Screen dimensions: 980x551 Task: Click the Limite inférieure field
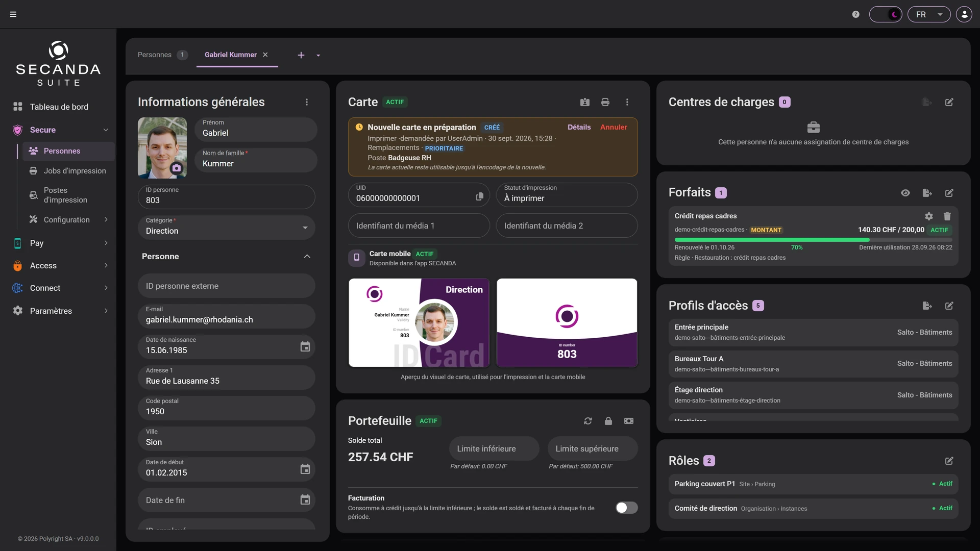click(494, 448)
